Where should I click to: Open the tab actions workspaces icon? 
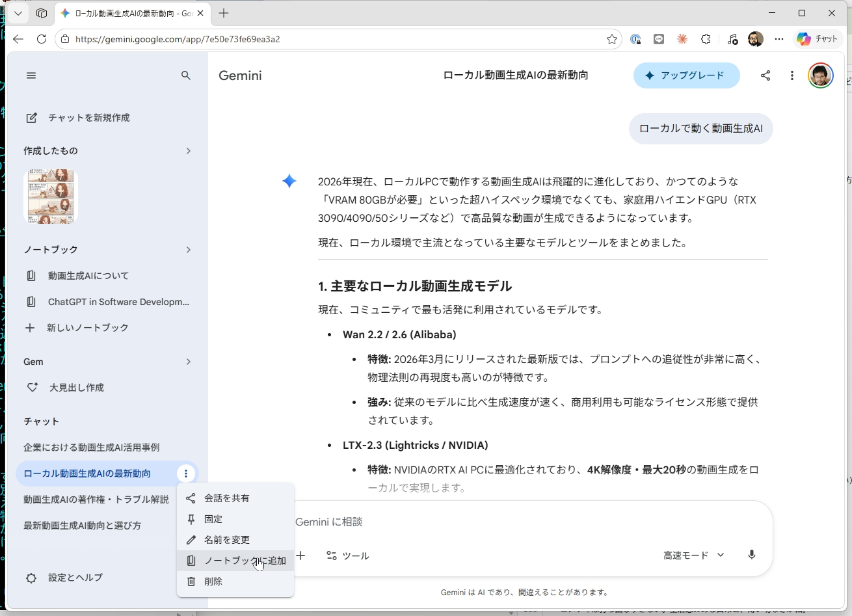42,13
